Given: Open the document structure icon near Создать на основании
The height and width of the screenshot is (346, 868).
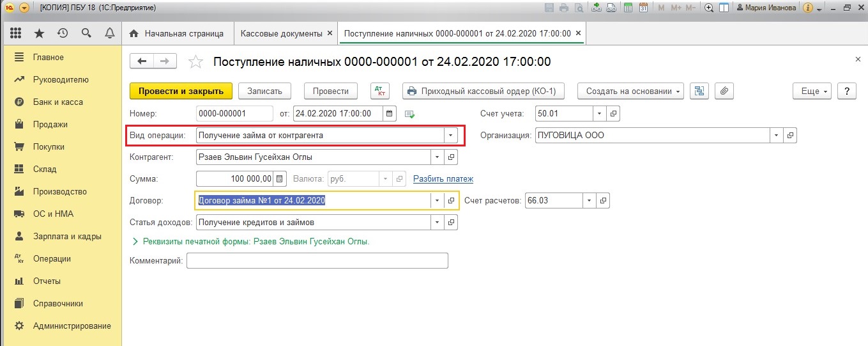Looking at the screenshot, I should (x=699, y=91).
